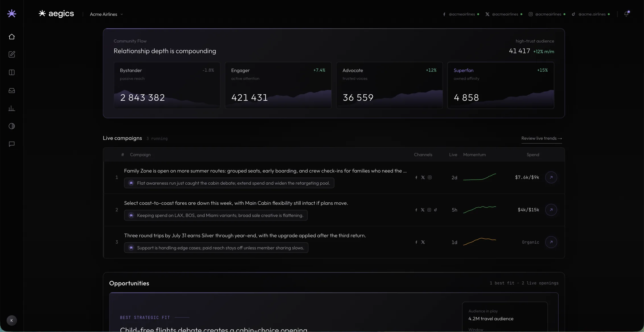
Task: Follow the Review live trends link
Action: pos(542,138)
